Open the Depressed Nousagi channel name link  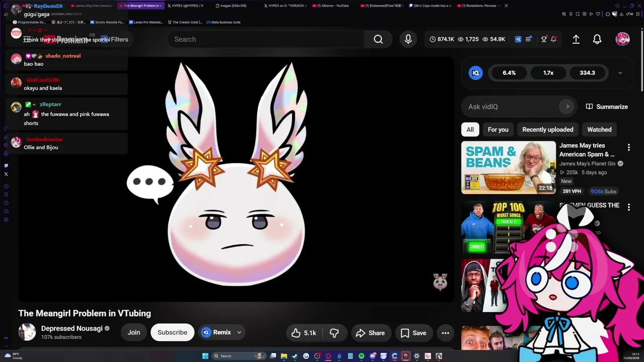tap(72, 328)
